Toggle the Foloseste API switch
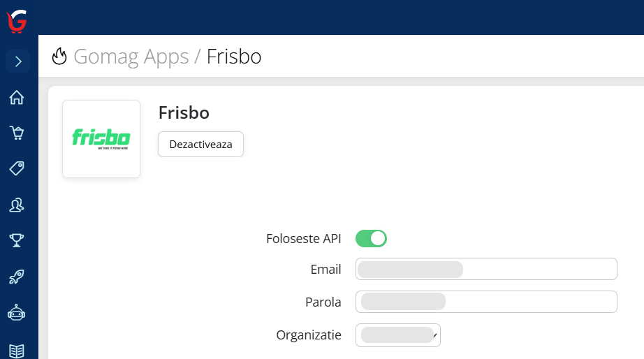Viewport: 644px width, 359px height. pyautogui.click(x=372, y=239)
